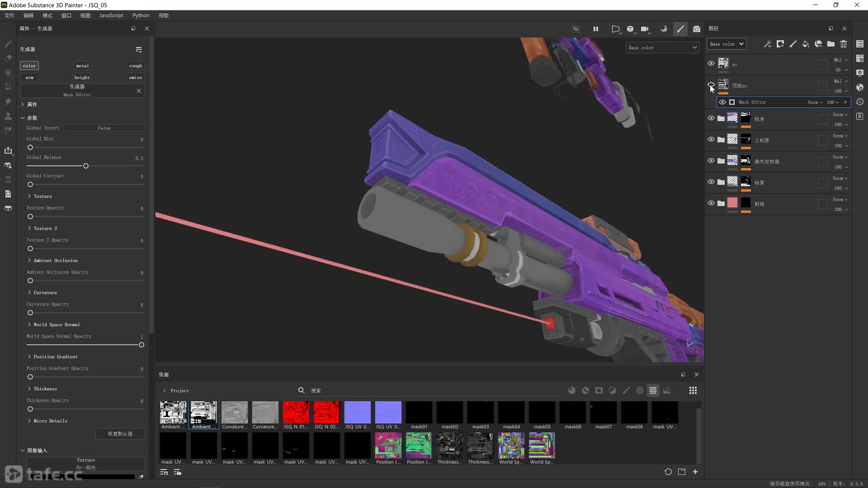Hide the 上机匣 folder layer
Image resolution: width=868 pixels, height=488 pixels.
[x=711, y=139]
